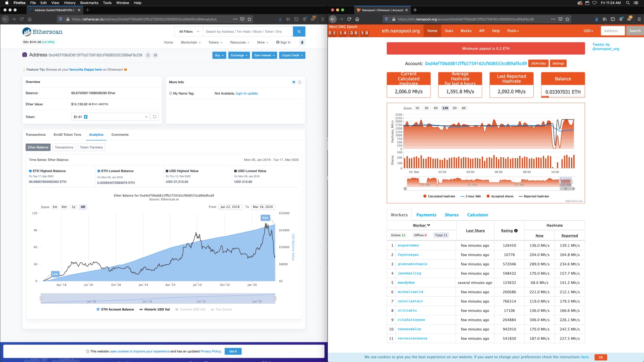Image resolution: width=644 pixels, height=362 pixels.
Task: Enable Current USD Val legend series
Action: [190, 310]
